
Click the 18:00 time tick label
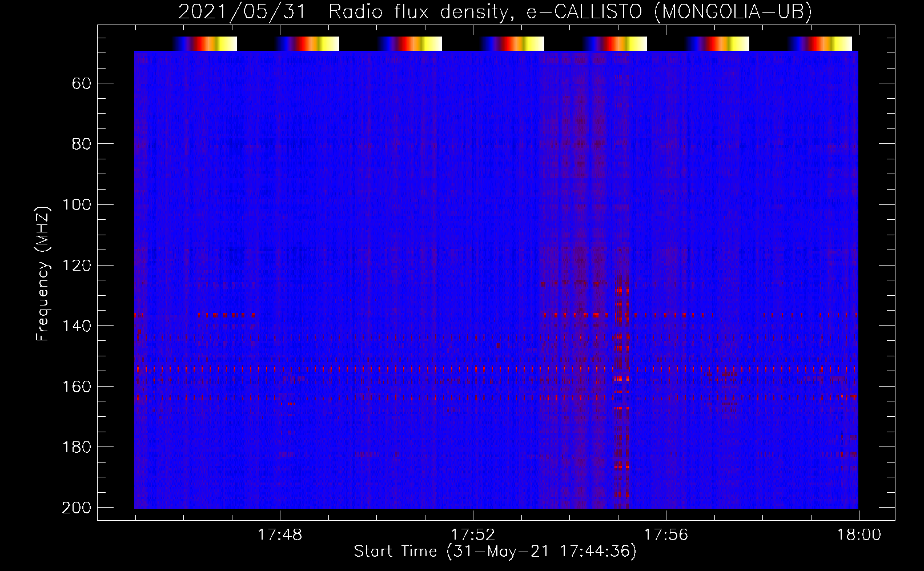point(859,535)
